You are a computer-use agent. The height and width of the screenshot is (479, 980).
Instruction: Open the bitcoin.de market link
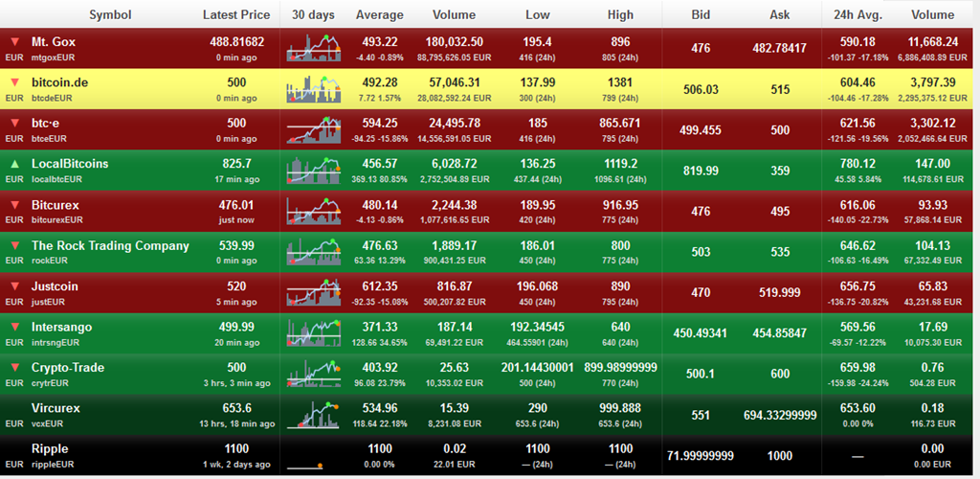[x=62, y=82]
